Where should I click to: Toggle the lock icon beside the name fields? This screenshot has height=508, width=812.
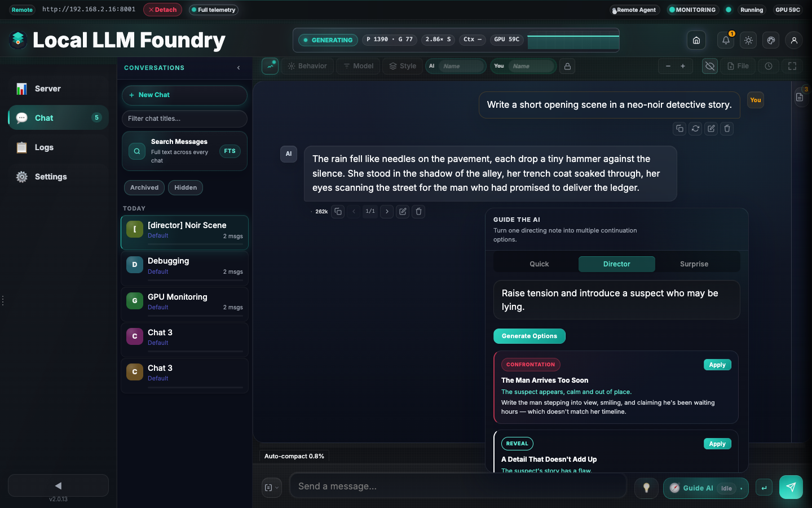coord(567,66)
